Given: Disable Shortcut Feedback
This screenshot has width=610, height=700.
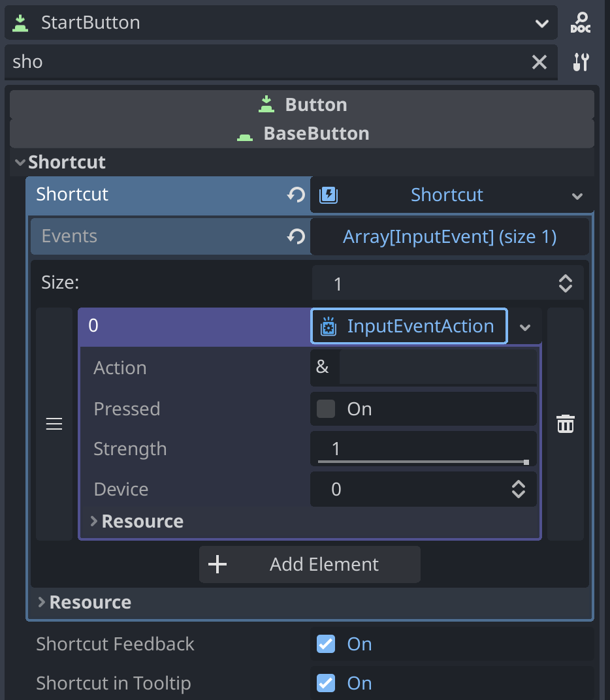Looking at the screenshot, I should [x=325, y=644].
